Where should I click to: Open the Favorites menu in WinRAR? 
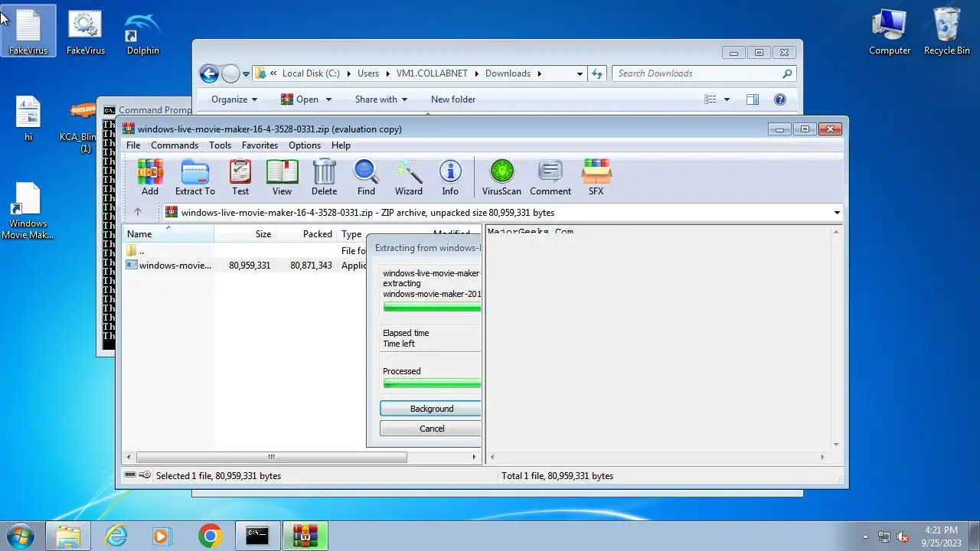260,145
